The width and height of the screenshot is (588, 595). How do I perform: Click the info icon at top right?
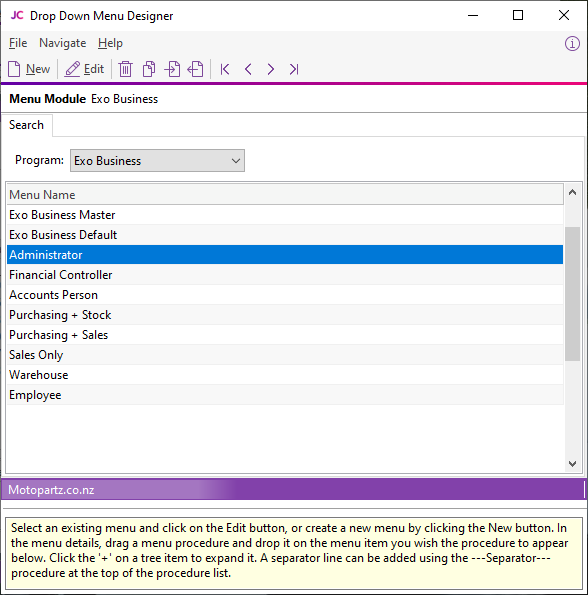point(572,43)
